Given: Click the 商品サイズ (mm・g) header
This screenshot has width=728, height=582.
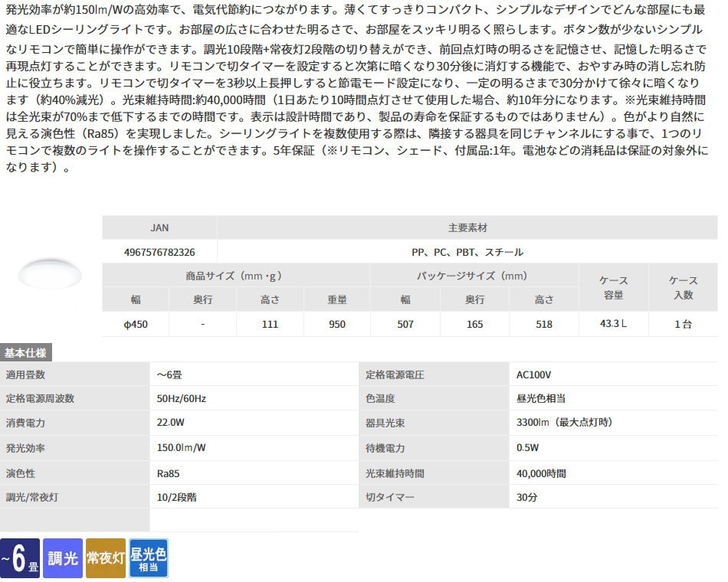Looking at the screenshot, I should pos(236,276).
